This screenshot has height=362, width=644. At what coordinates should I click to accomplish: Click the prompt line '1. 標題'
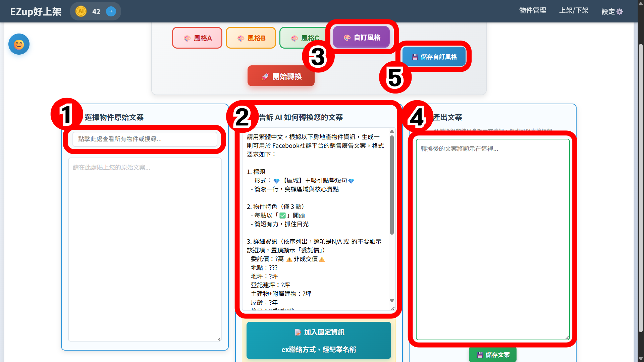(256, 172)
